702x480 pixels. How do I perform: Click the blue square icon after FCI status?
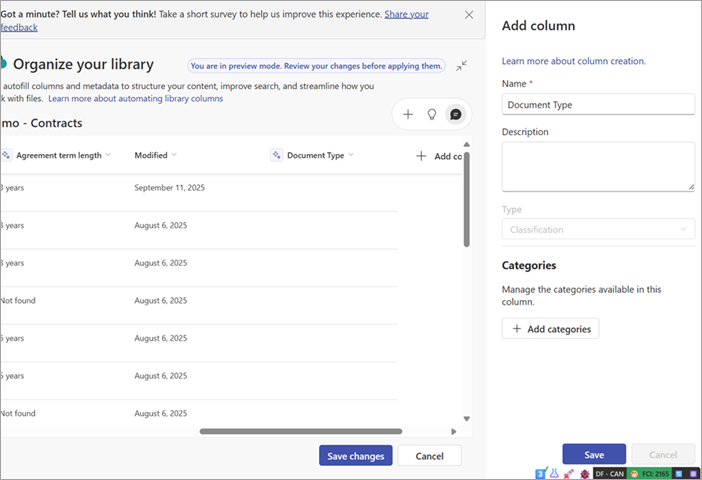(x=679, y=474)
